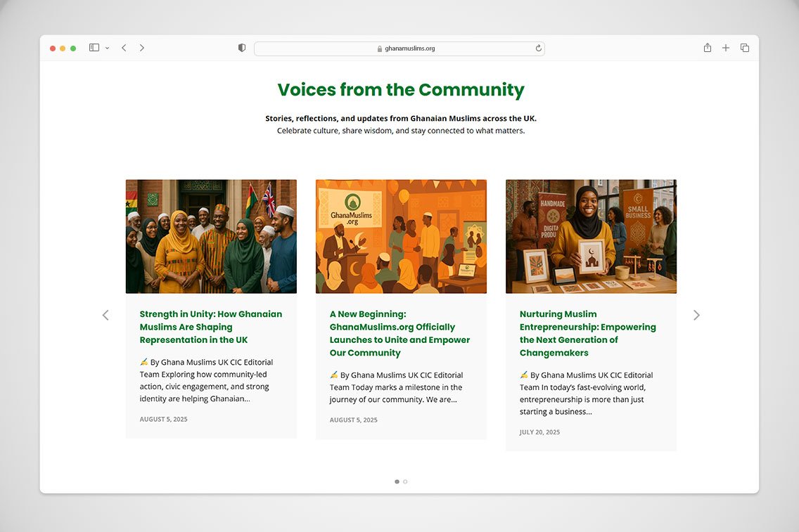Click the community group photo thumbnail
The width and height of the screenshot is (799, 532).
211,236
